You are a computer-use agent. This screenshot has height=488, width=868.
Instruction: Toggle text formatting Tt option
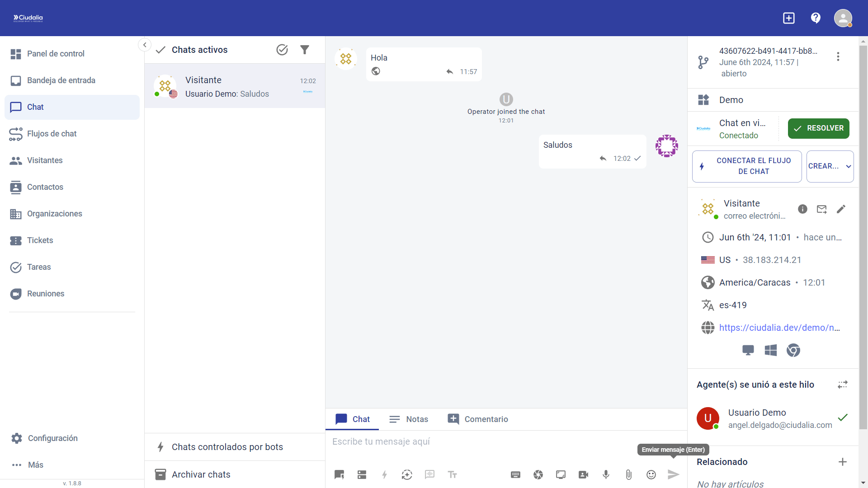pos(452,474)
